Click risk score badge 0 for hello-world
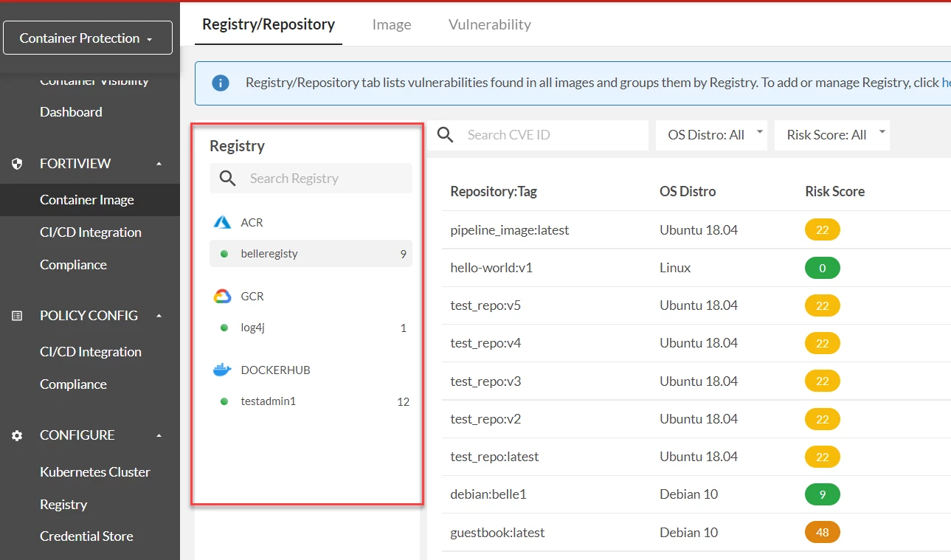Screen dimensions: 951x560 823,268
